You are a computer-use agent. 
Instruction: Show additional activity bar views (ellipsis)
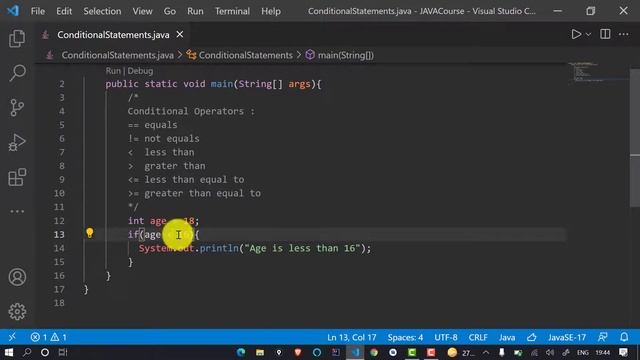click(x=17, y=211)
